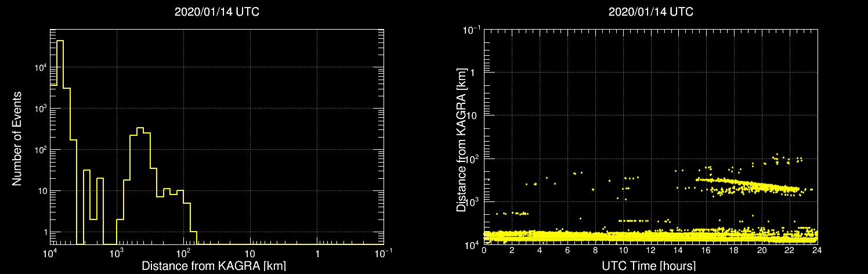Click the 2 tick on the UTC Time axis
The image size is (868, 274).
(512, 251)
